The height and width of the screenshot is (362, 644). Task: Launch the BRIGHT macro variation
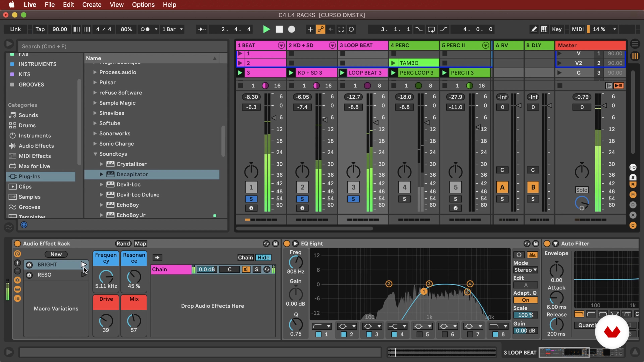(84, 264)
